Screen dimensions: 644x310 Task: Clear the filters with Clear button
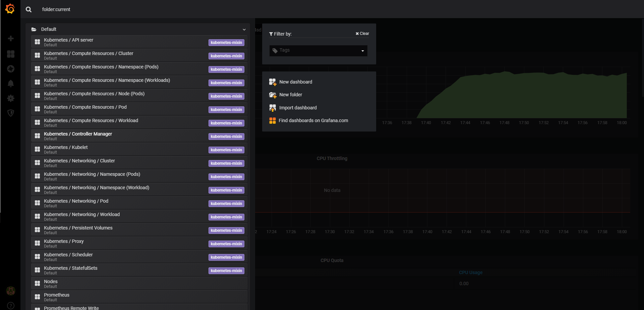tap(362, 34)
